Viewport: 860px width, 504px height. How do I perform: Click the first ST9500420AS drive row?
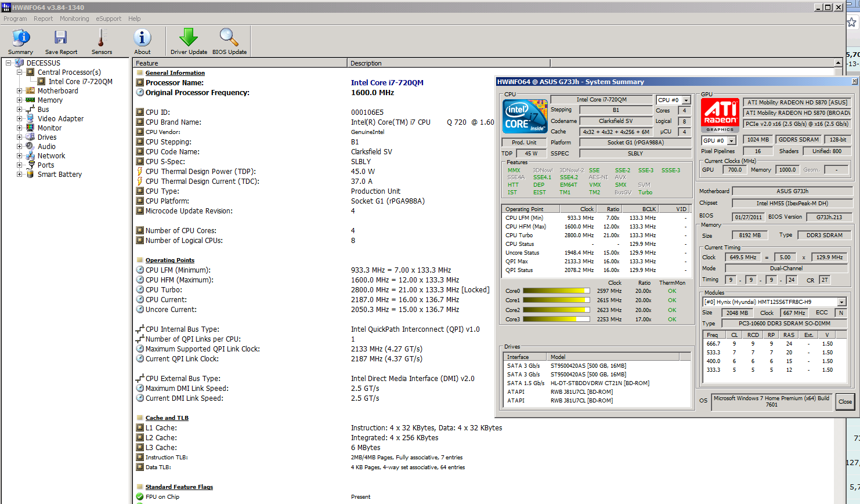pos(597,366)
